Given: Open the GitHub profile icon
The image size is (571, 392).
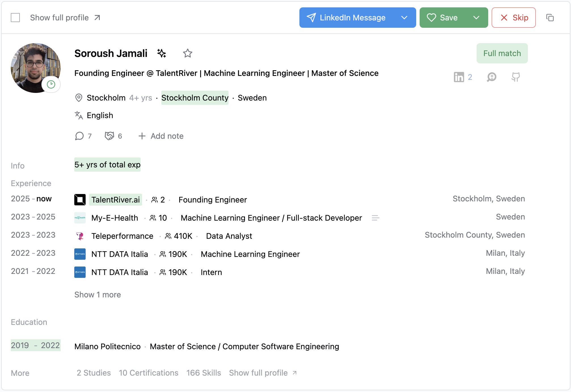Looking at the screenshot, I should coord(515,77).
